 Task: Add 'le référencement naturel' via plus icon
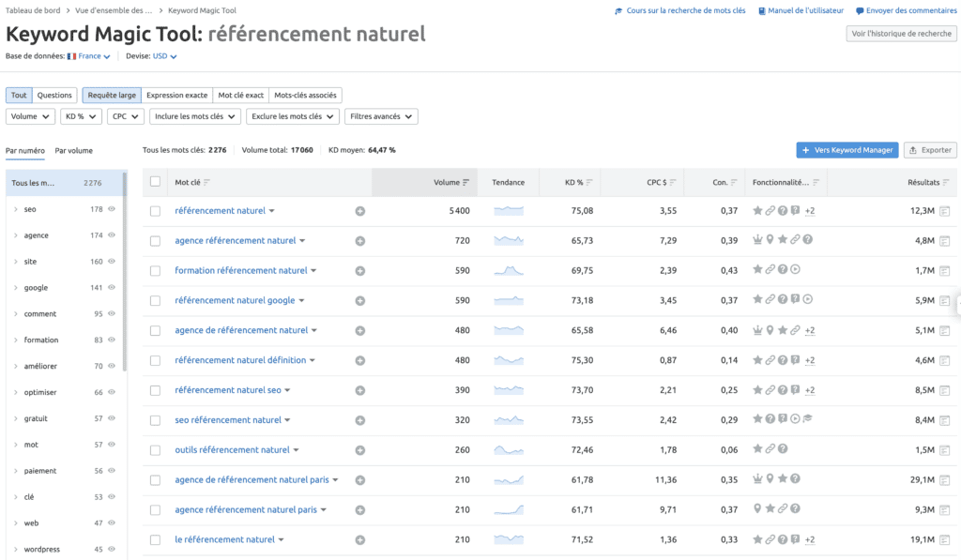tap(360, 539)
